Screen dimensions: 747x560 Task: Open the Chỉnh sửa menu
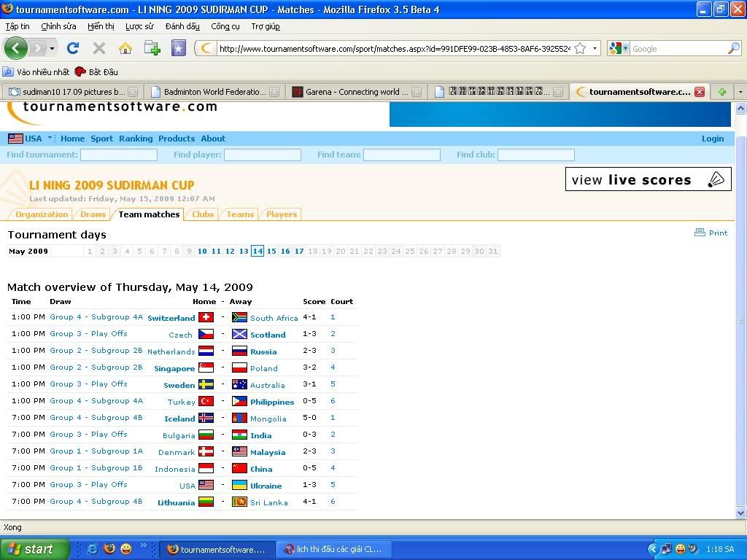coord(58,26)
